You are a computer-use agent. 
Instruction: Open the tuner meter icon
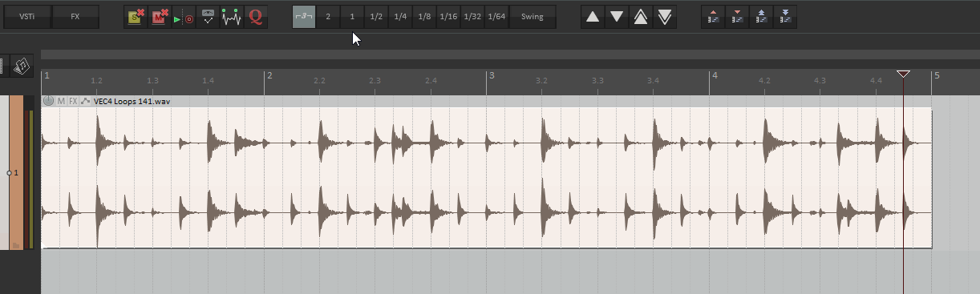click(x=208, y=17)
